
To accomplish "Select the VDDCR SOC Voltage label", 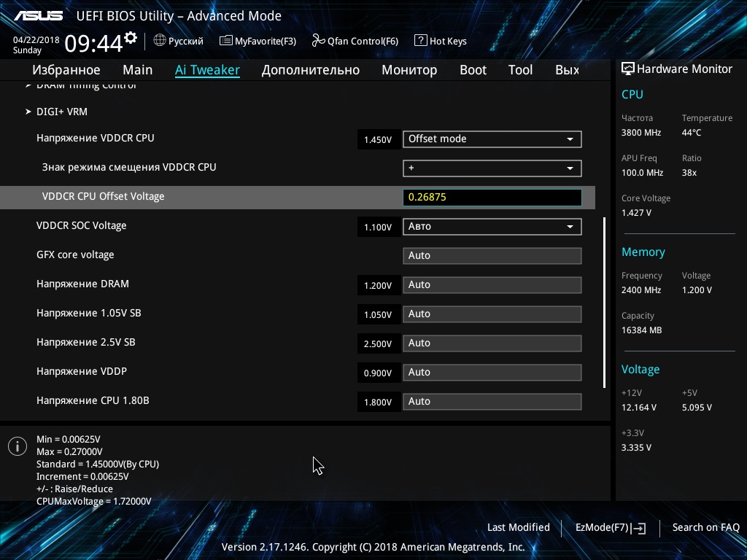I will click(x=82, y=226).
